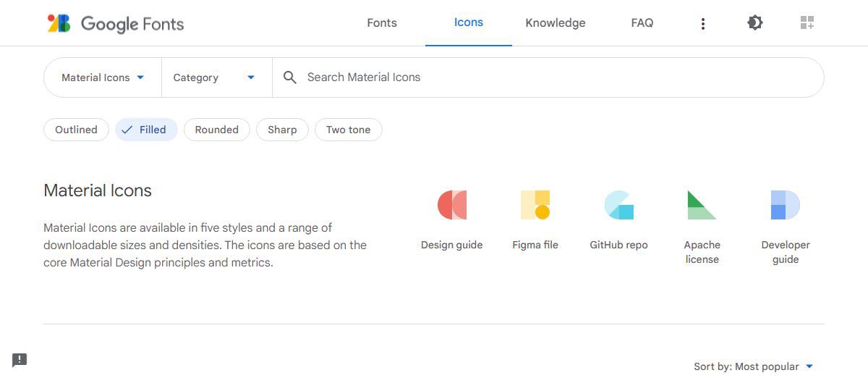
Task: Open the Design guide icon
Action: pos(452,205)
